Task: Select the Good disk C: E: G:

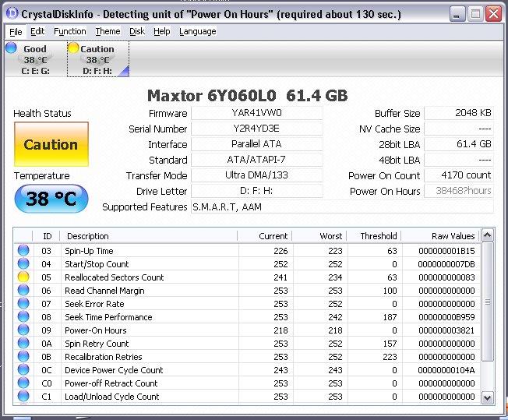Action: pyautogui.click(x=35, y=59)
